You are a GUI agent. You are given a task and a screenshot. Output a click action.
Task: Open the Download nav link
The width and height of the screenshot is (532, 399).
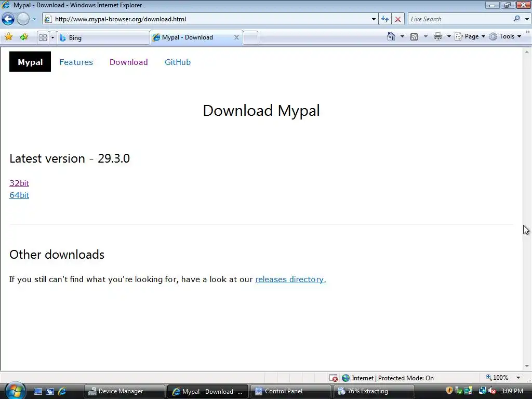tap(129, 62)
